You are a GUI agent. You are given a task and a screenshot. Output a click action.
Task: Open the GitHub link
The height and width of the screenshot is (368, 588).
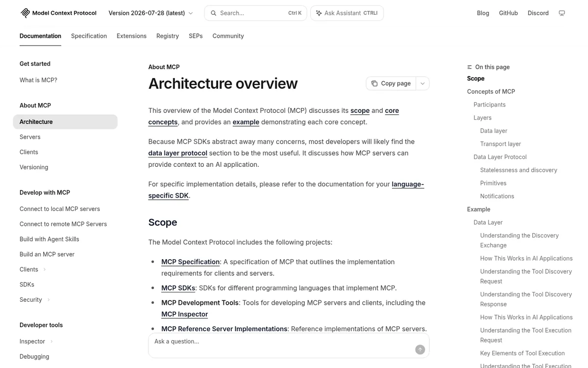508,13
